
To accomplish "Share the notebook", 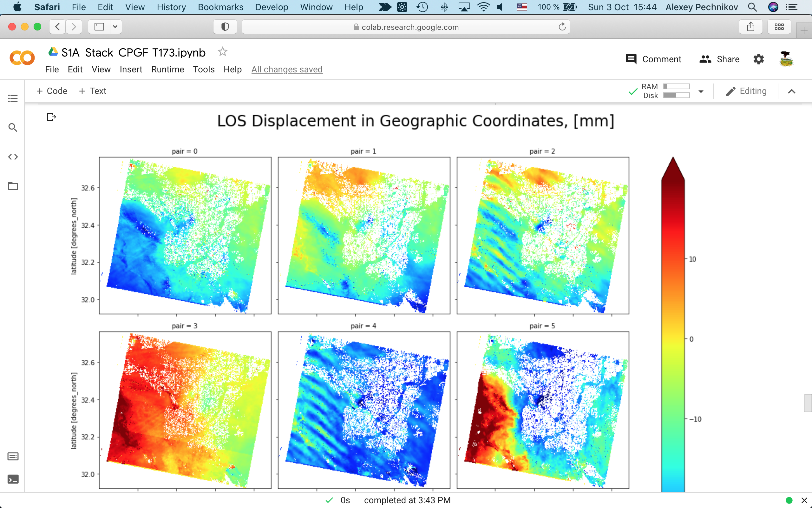I will (x=719, y=59).
